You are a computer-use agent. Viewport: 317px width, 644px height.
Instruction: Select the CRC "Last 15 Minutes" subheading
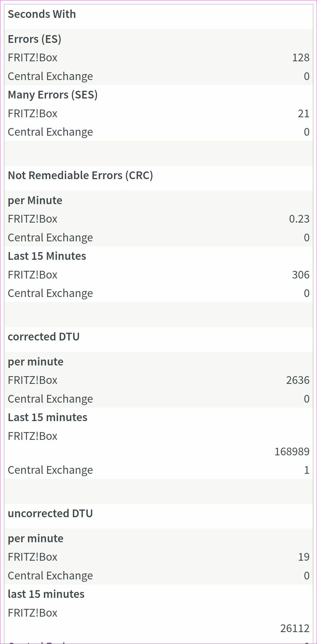coord(47,256)
